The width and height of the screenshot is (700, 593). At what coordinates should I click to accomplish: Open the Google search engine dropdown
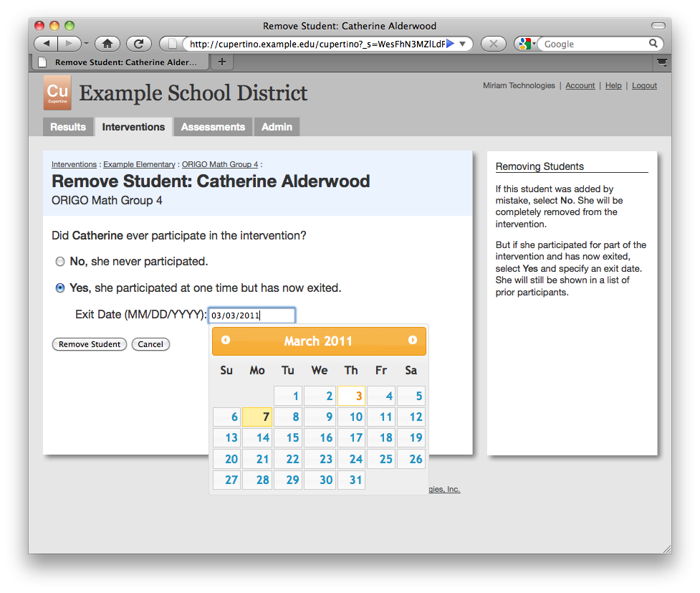(525, 44)
